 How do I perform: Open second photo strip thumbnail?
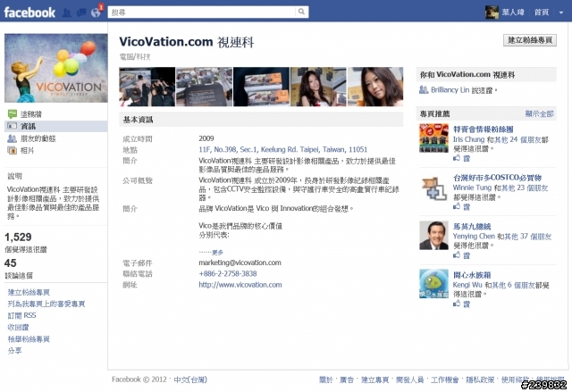pyautogui.click(x=205, y=87)
